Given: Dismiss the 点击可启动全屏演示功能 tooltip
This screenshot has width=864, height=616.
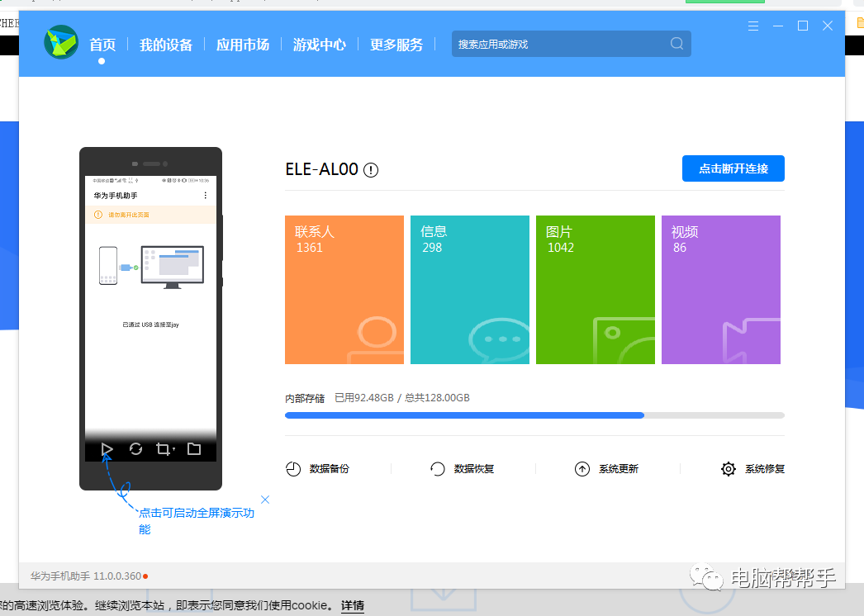Looking at the screenshot, I should [265, 500].
